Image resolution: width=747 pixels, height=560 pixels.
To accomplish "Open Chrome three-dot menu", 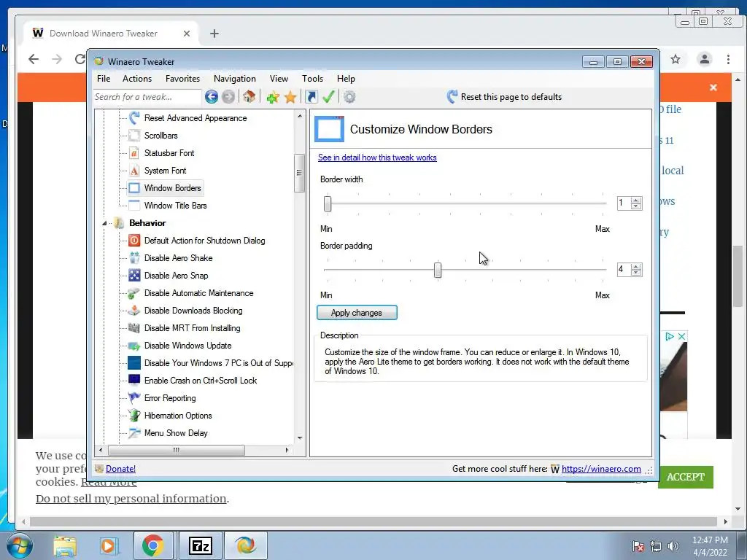I will click(728, 59).
